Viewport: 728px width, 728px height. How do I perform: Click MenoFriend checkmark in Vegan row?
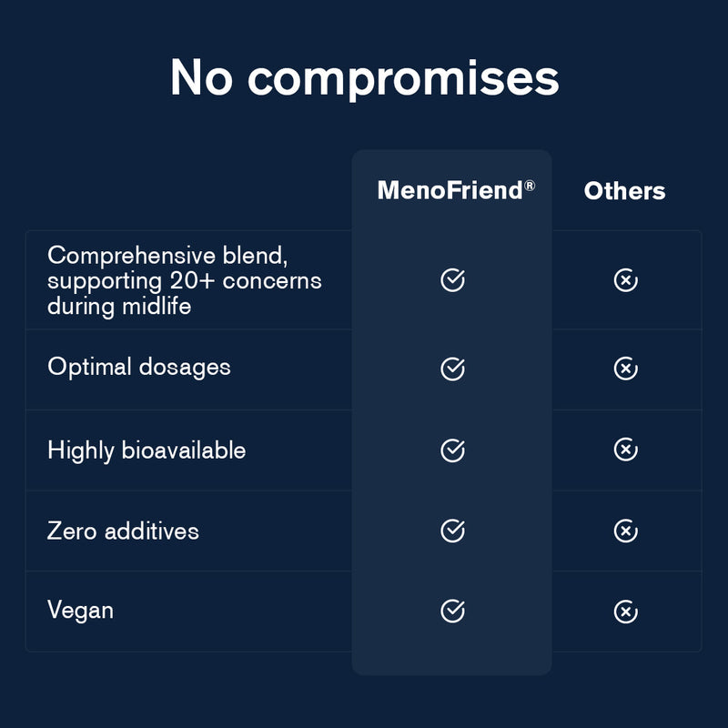[x=452, y=612]
